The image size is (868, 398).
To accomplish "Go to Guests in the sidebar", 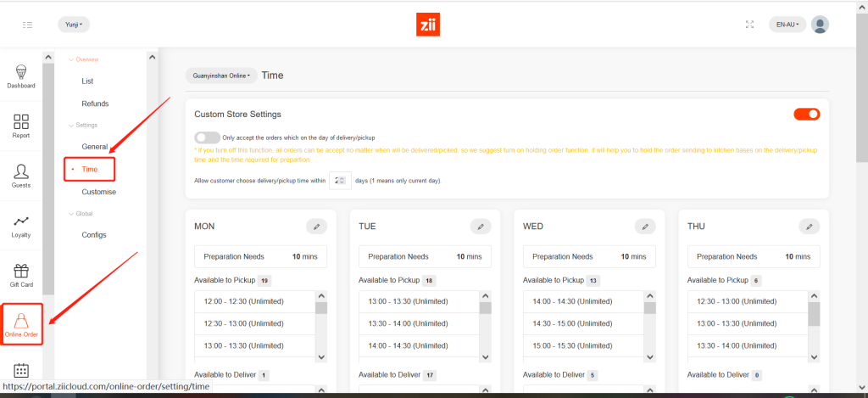I will 21,175.
